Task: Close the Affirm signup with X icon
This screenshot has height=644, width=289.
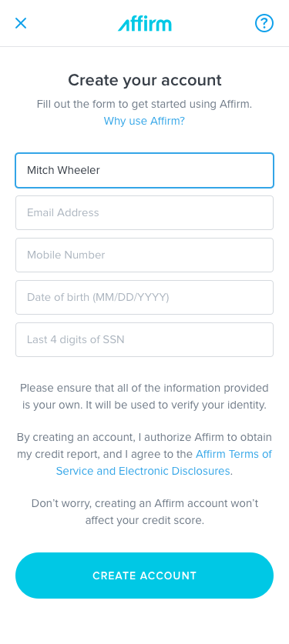Action: pyautogui.click(x=21, y=23)
